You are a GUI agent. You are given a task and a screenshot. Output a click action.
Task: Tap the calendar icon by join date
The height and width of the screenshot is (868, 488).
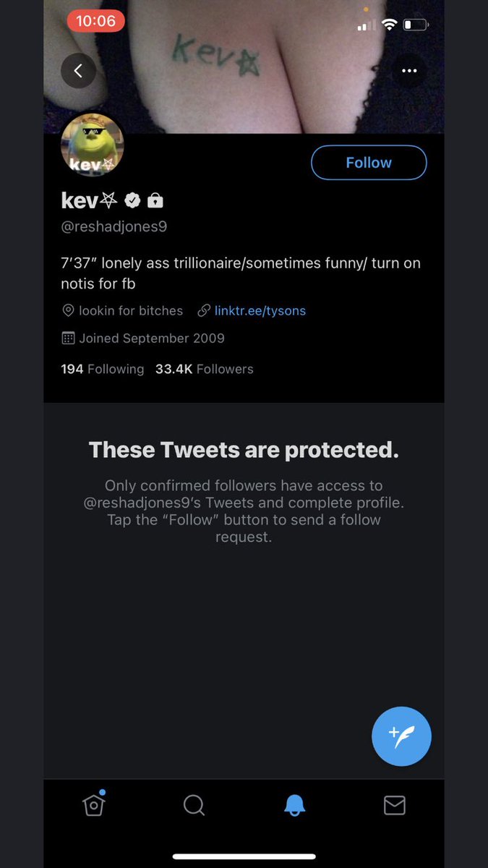click(69, 338)
